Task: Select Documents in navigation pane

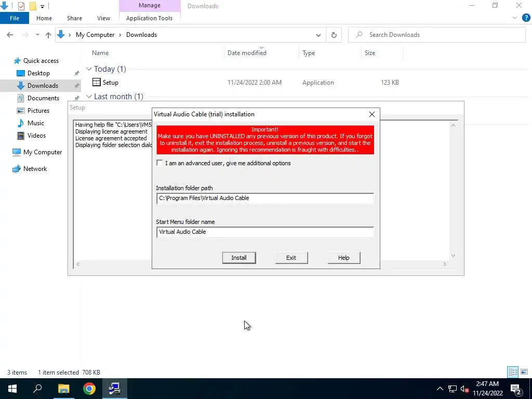Action: pos(43,98)
